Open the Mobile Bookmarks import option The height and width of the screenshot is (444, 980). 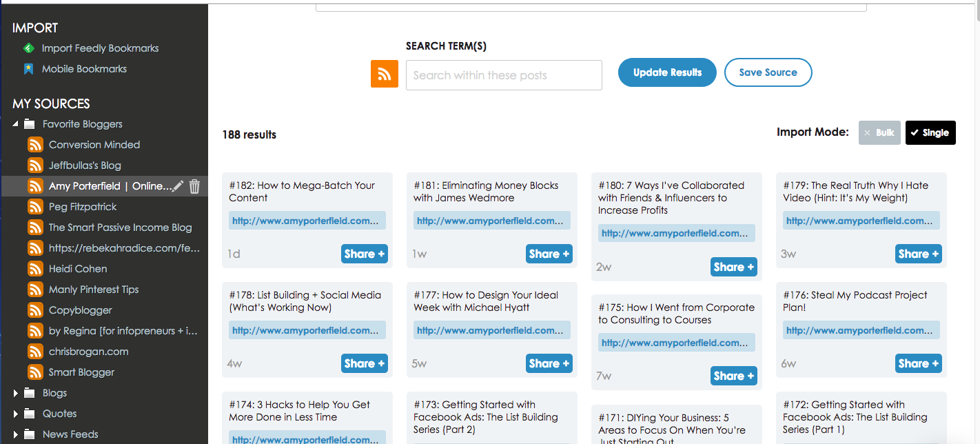(84, 69)
